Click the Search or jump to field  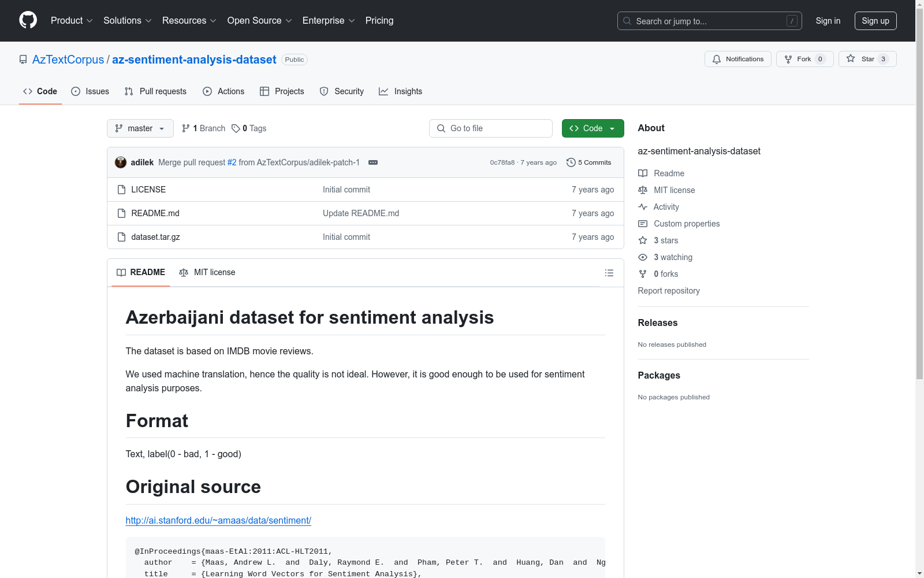(710, 21)
